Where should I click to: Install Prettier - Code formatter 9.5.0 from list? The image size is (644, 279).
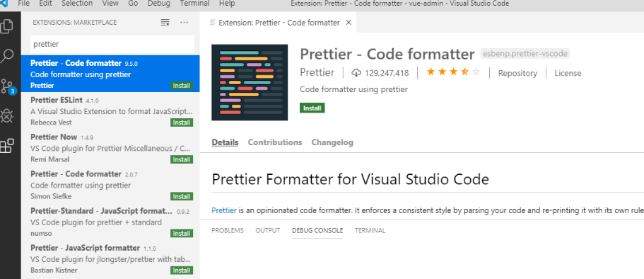tap(182, 86)
